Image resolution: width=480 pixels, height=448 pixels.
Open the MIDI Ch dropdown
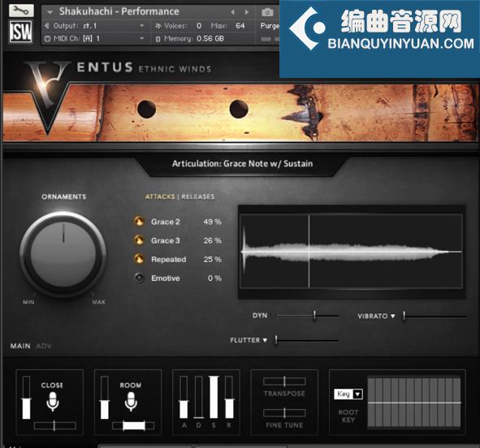click(x=142, y=38)
